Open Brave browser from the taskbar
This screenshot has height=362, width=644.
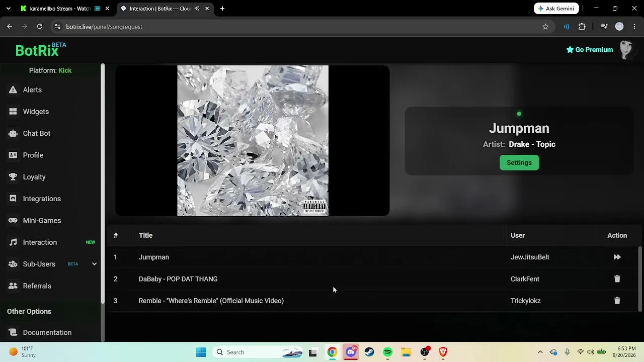point(443,352)
